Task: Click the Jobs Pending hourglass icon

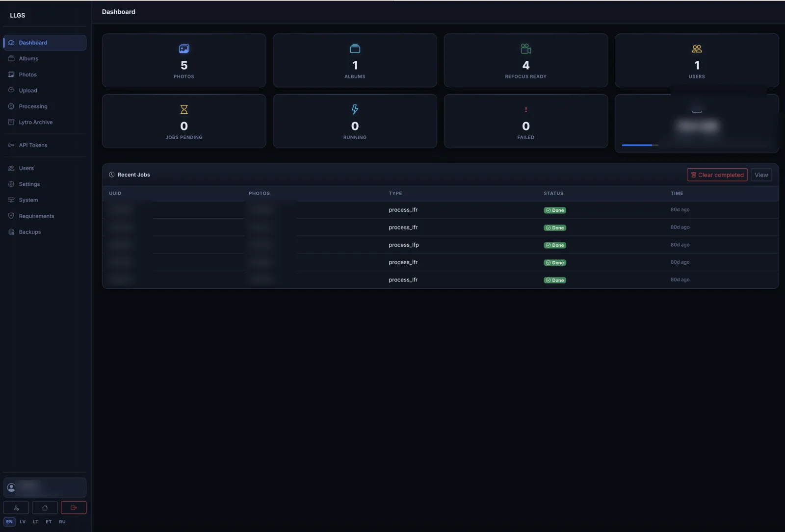Action: 184,109
